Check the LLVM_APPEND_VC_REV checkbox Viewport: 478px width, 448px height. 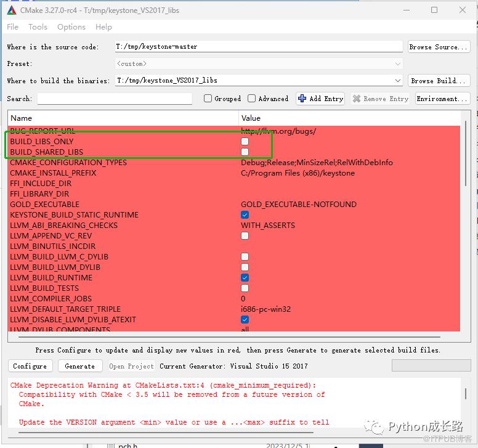245,236
